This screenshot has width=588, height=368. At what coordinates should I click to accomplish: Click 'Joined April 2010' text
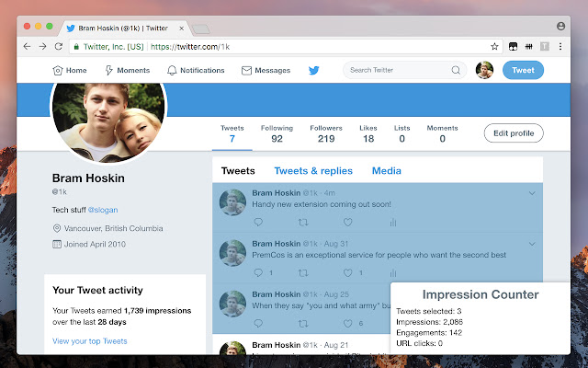[95, 244]
